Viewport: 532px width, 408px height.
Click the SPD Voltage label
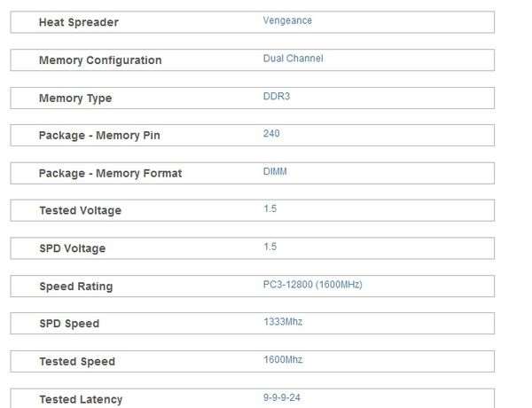click(73, 248)
